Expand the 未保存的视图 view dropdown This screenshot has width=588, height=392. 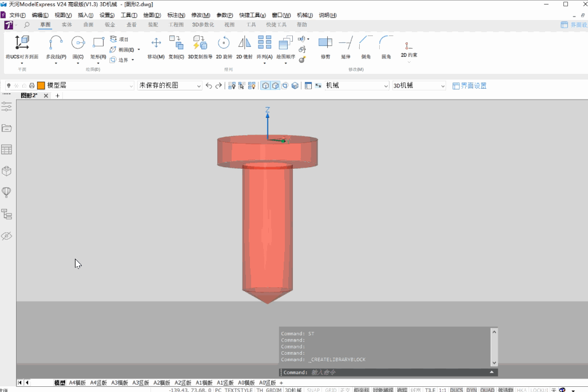(x=170, y=85)
